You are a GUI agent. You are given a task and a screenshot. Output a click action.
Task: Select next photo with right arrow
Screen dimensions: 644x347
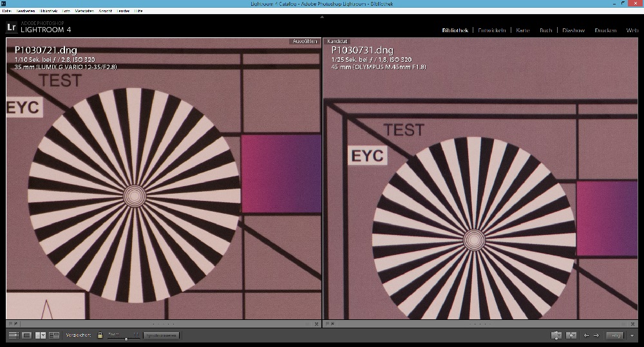pos(596,335)
